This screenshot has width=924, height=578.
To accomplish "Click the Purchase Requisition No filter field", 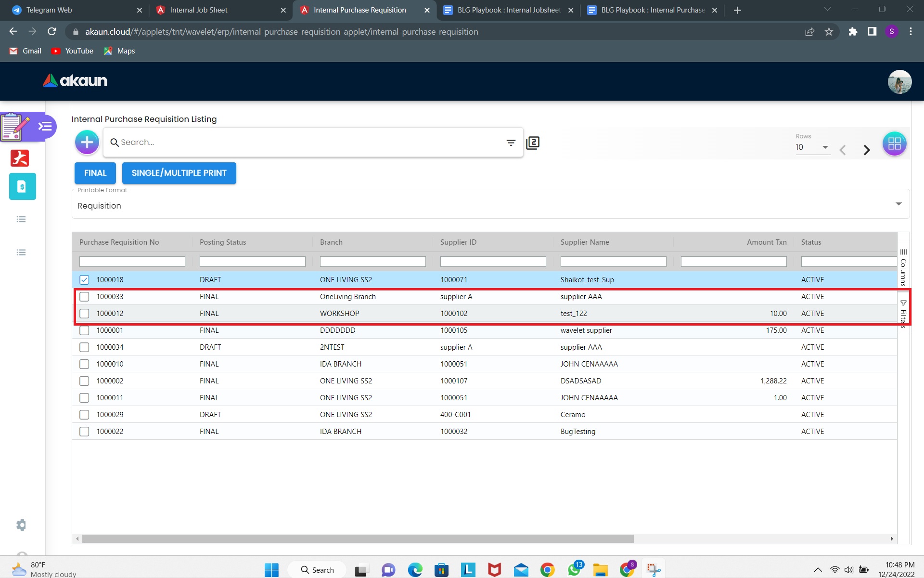I will point(132,262).
